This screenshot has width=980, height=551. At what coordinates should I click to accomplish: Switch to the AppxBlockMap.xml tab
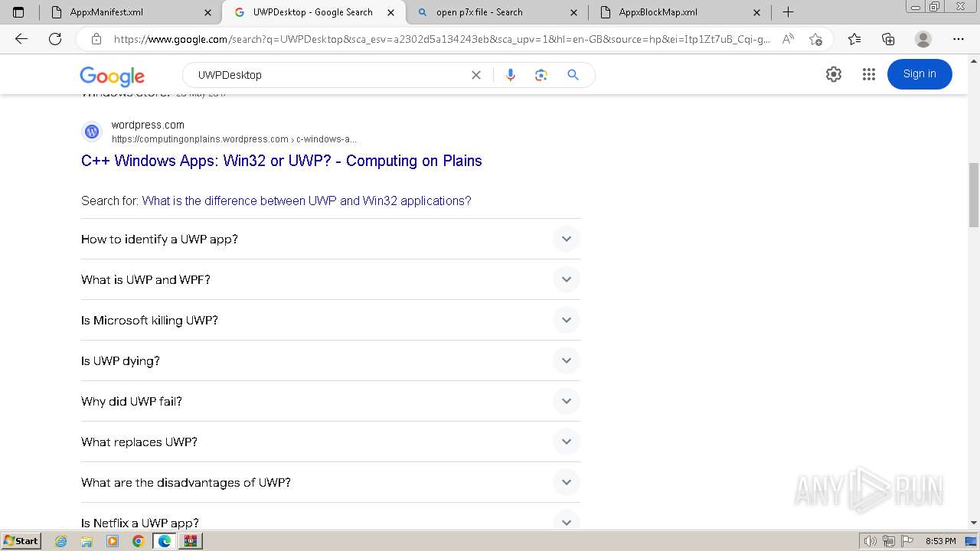[680, 12]
